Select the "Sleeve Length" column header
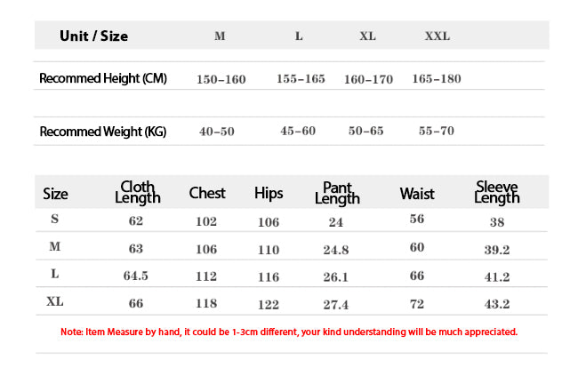Screen dimensions: 578x392 pos(497,192)
